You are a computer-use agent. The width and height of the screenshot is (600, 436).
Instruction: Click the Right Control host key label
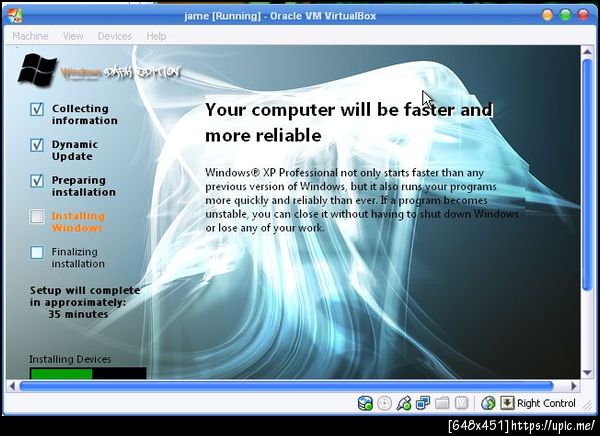(546, 403)
